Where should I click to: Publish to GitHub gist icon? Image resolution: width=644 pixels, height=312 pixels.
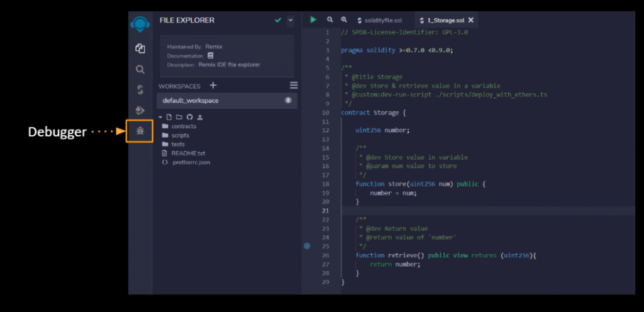click(x=190, y=118)
